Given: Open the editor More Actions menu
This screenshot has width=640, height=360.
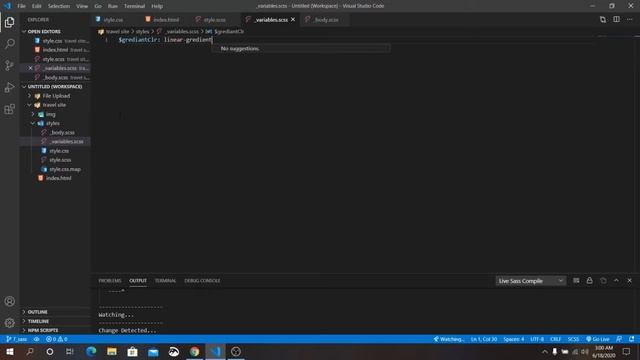Looking at the screenshot, I should [630, 20].
